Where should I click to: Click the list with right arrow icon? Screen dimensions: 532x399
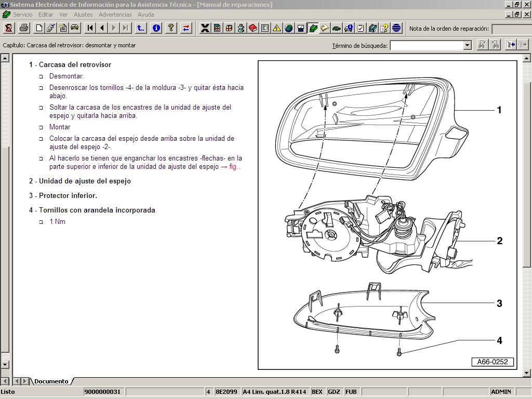click(x=523, y=45)
